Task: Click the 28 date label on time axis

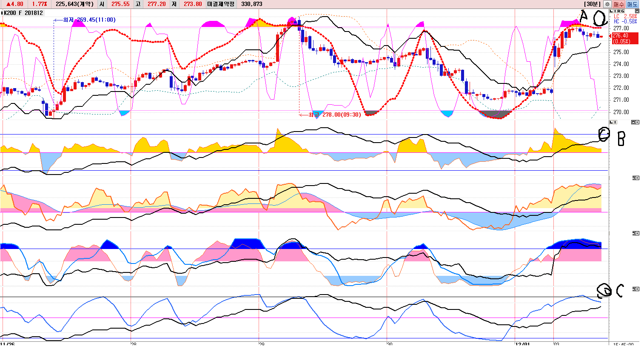Action: point(134,343)
